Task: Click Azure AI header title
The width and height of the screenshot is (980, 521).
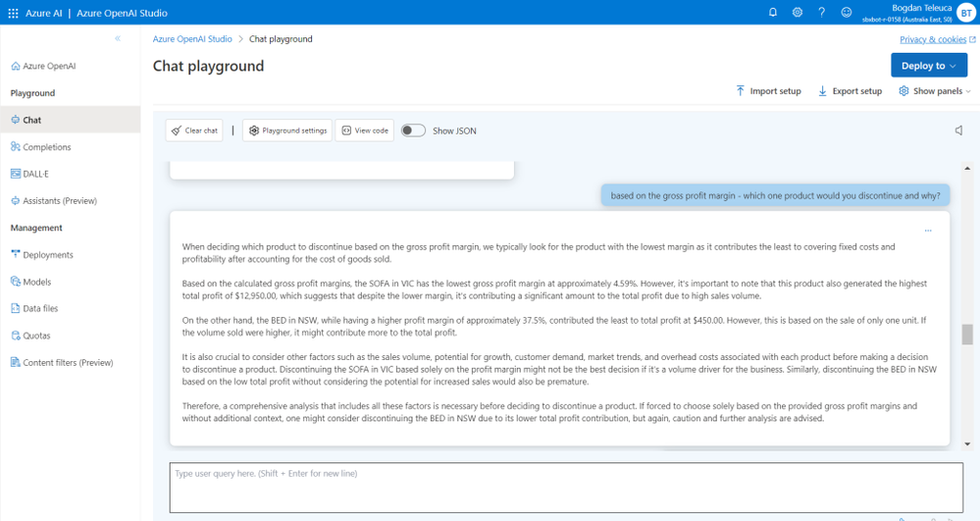Action: coord(44,13)
